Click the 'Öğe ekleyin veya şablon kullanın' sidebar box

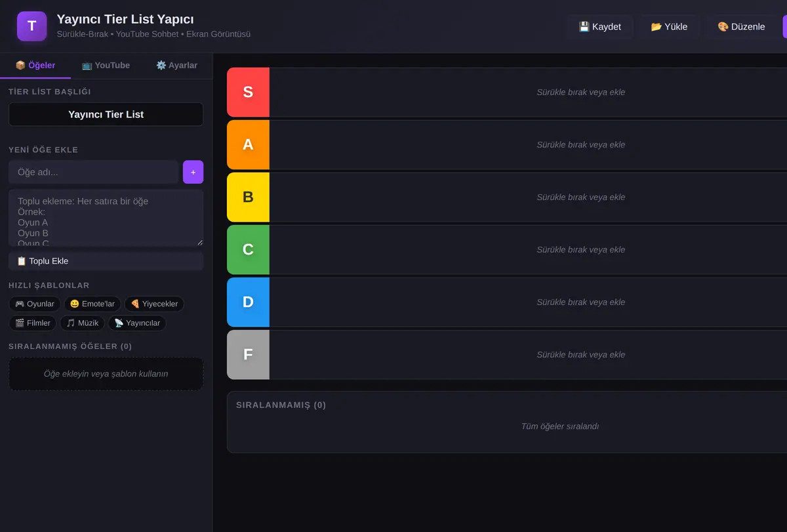click(106, 374)
